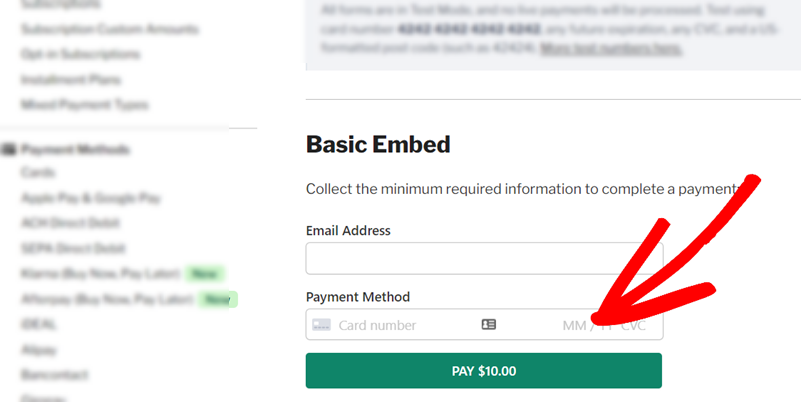This screenshot has width=801, height=402.
Task: Click the Payment Methods section icon in sidebar
Action: [x=8, y=150]
